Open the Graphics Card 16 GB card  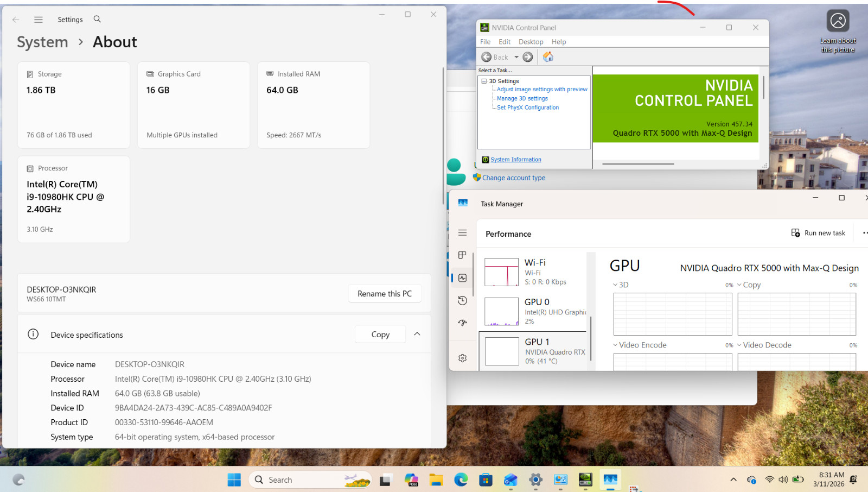pos(194,105)
